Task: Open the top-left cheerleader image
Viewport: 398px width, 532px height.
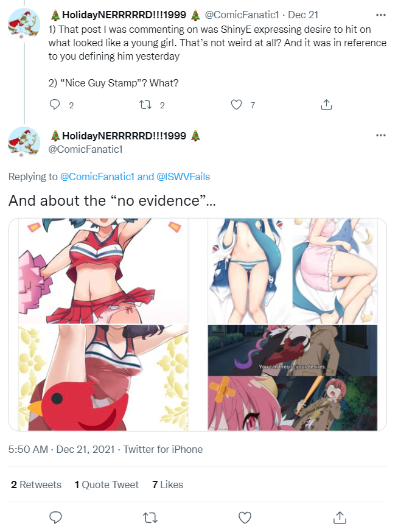Action: pyautogui.click(x=103, y=271)
